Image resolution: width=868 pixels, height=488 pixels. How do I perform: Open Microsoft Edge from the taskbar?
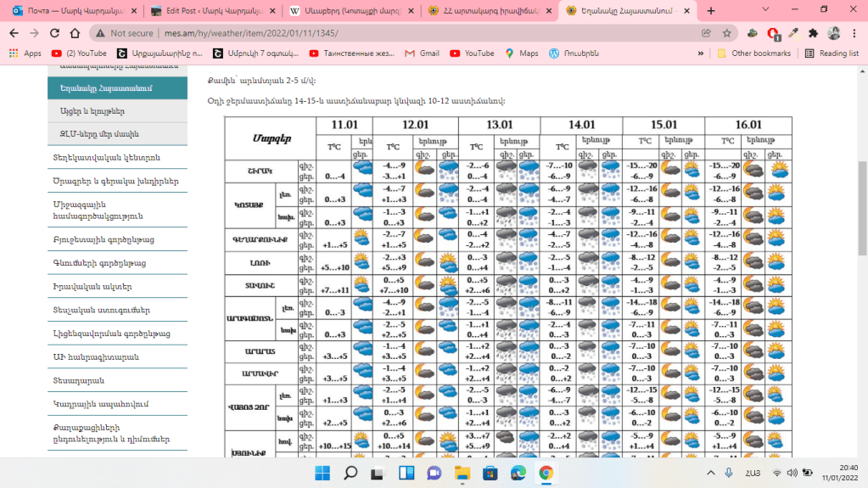(x=518, y=473)
